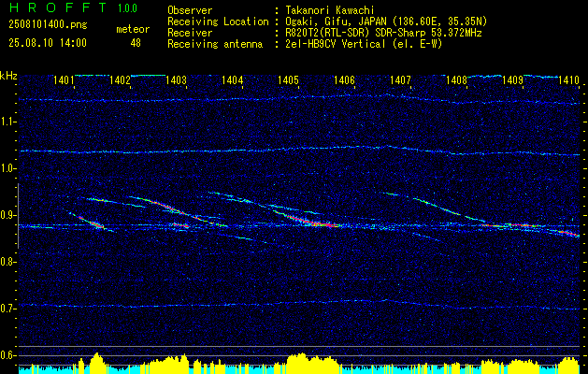
Task: Click the version number 1.0.0
Action: point(127,7)
